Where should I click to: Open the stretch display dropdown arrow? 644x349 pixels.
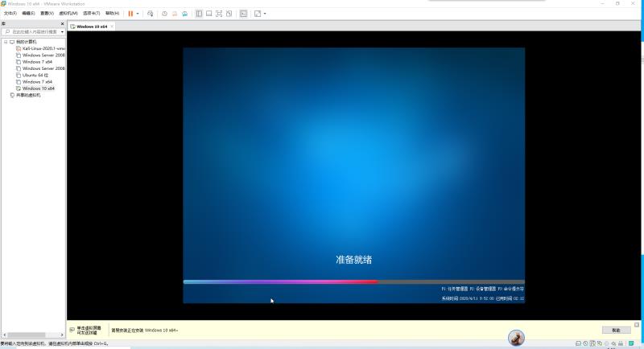coord(265,14)
